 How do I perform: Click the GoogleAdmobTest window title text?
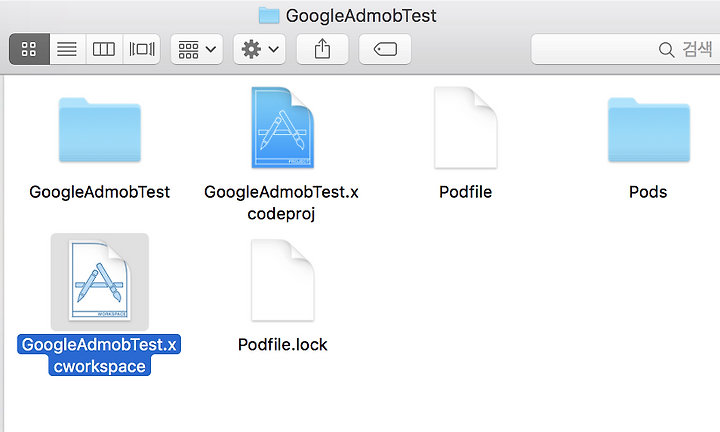(361, 16)
